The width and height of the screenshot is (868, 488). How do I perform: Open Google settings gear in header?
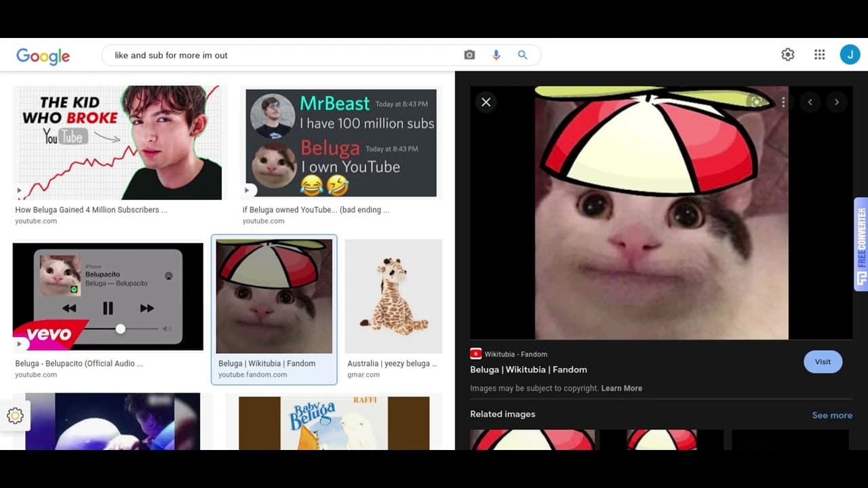pyautogui.click(x=787, y=55)
